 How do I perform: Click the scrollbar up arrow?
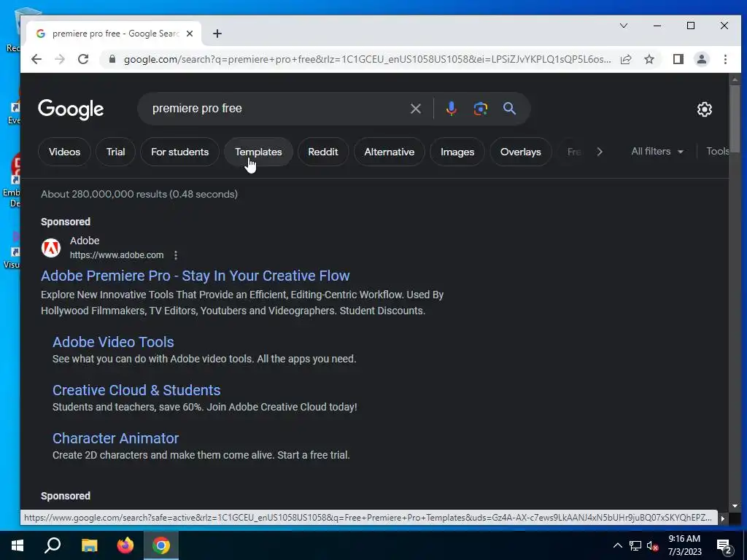coord(735,79)
